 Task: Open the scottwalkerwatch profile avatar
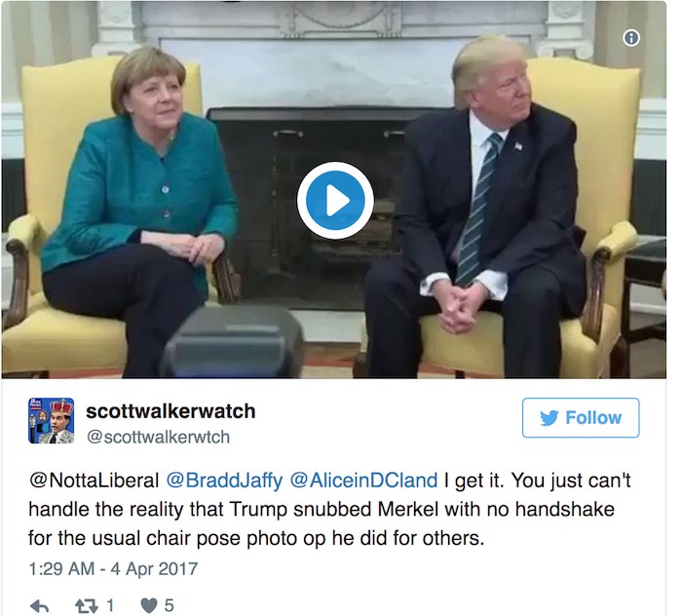click(x=52, y=421)
